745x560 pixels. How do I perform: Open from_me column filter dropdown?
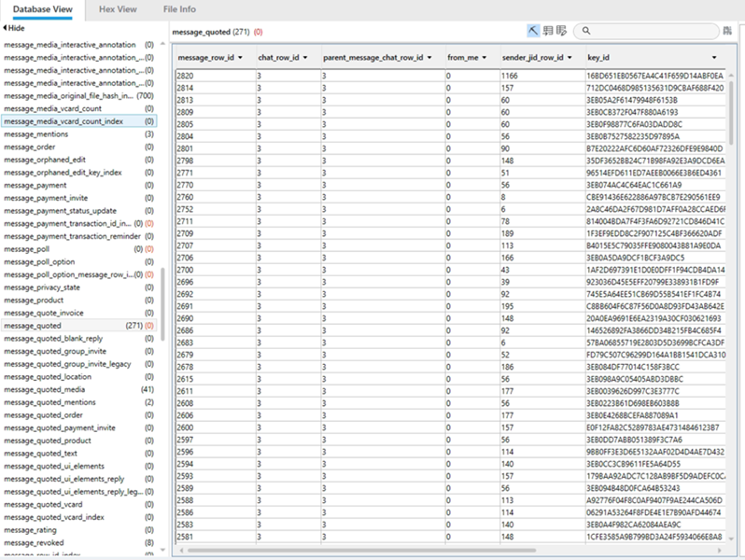(485, 58)
